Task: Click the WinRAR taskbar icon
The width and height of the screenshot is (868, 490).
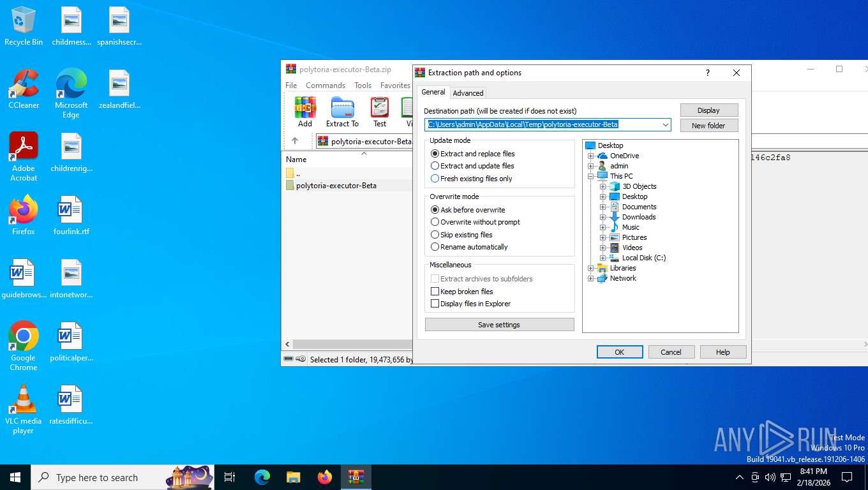Action: pyautogui.click(x=355, y=477)
